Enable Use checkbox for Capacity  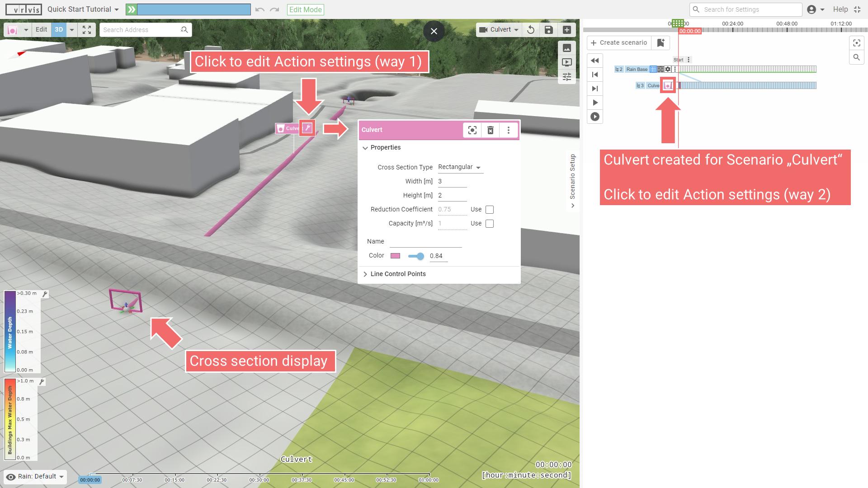coord(490,223)
